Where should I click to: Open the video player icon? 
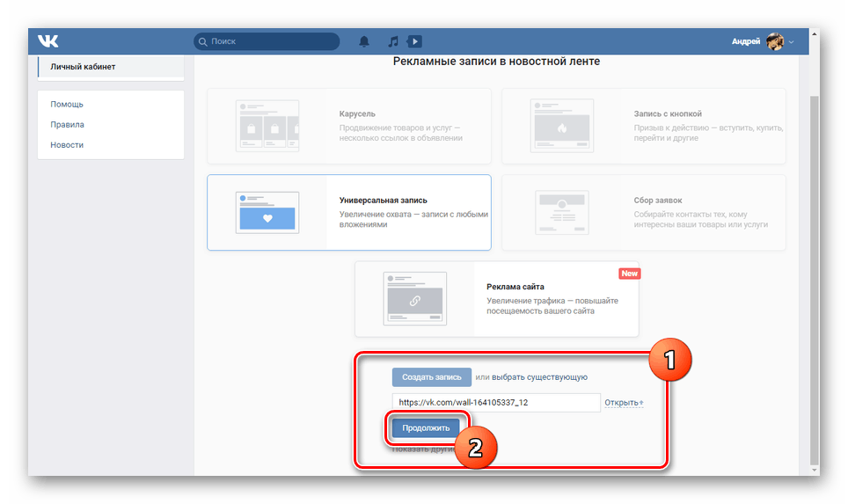tap(415, 41)
